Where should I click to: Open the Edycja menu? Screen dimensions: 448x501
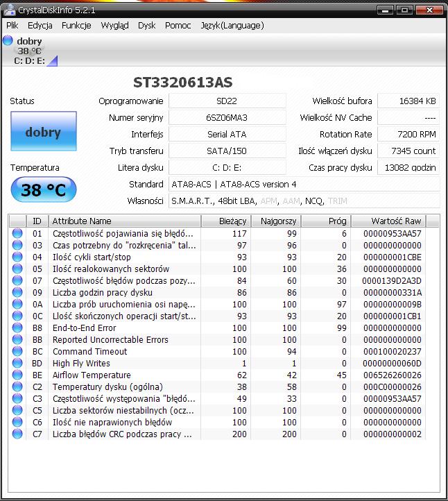(40, 26)
